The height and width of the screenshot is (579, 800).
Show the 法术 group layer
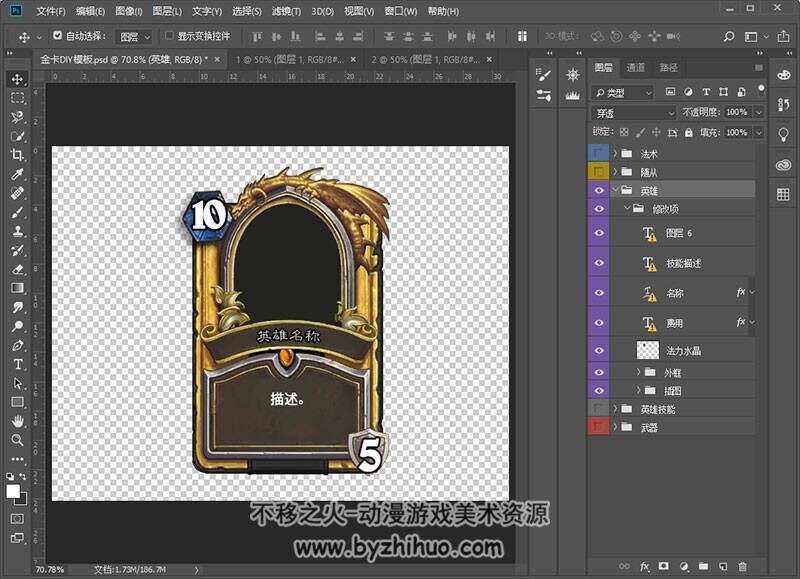[x=598, y=153]
